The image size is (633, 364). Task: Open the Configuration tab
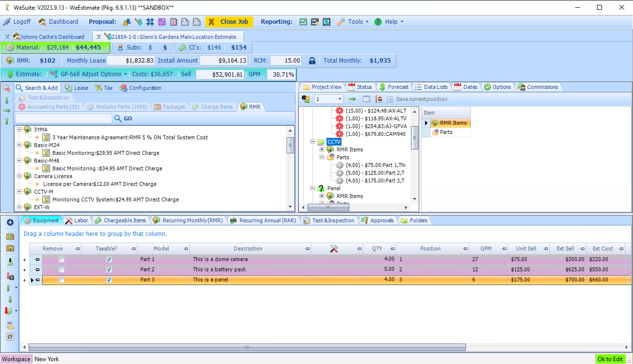coord(140,88)
